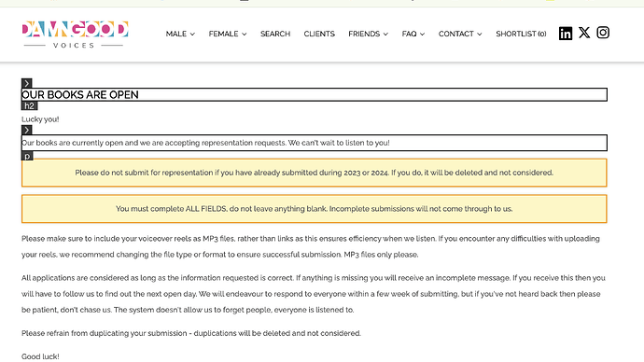Open the FEMALE navigation item
644x362 pixels.
[223, 34]
